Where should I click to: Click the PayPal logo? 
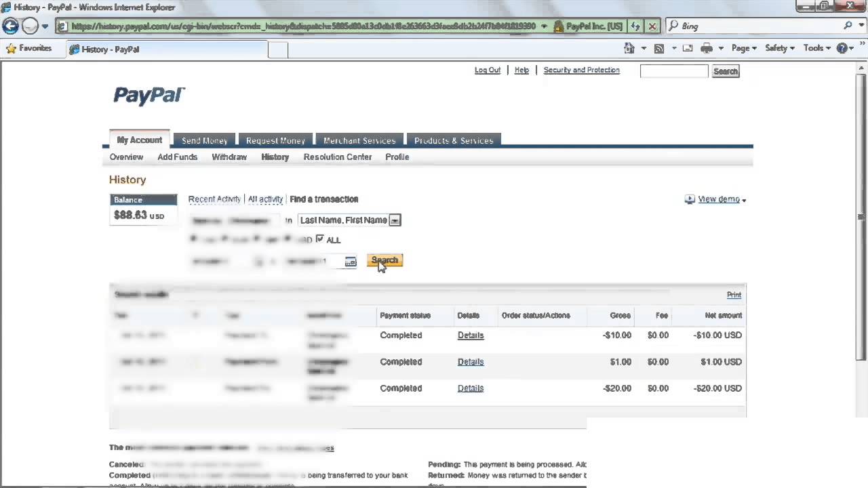[149, 95]
